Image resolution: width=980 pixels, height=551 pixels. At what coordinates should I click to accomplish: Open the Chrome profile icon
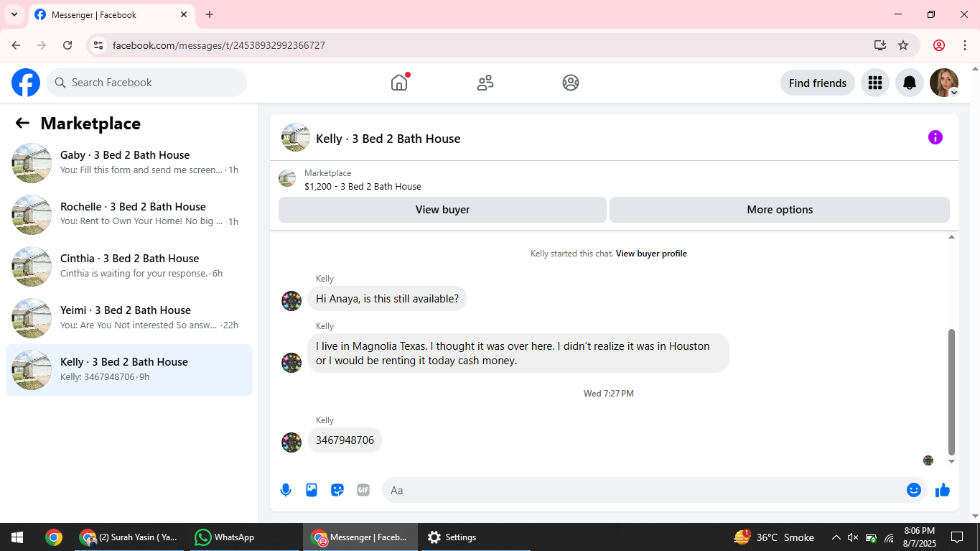point(939,45)
